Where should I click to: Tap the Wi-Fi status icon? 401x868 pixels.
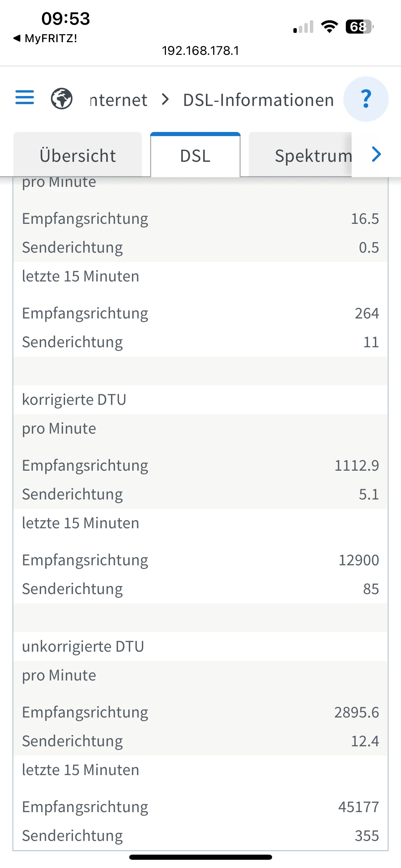tap(329, 26)
